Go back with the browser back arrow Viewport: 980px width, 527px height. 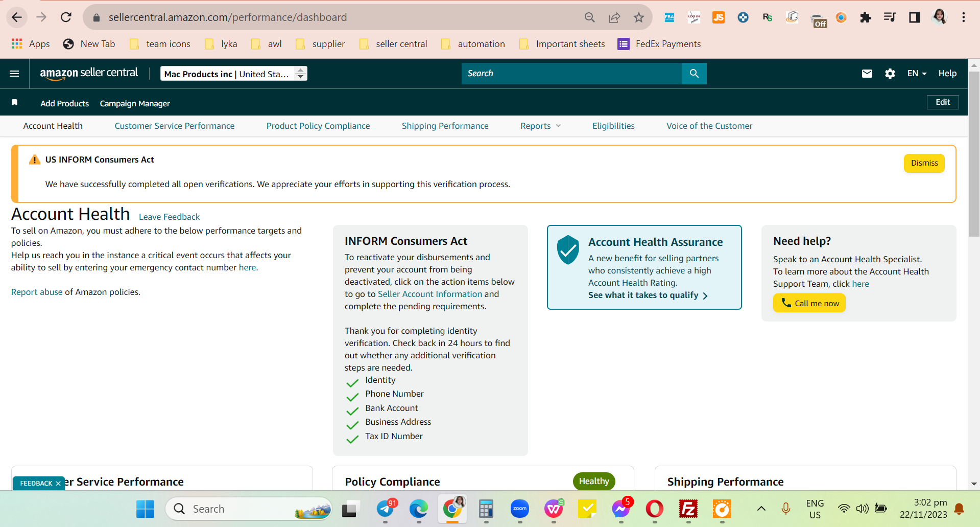17,17
